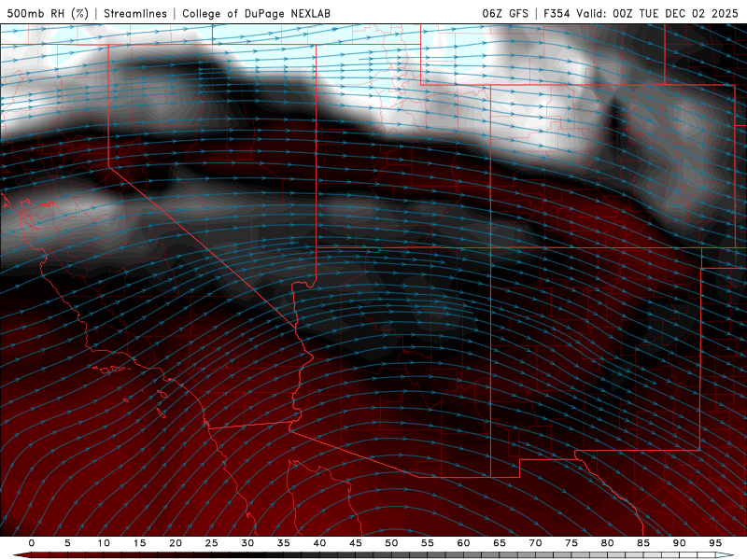Click the '10' color scale label
This screenshot has height=560, width=747.
pos(104,543)
